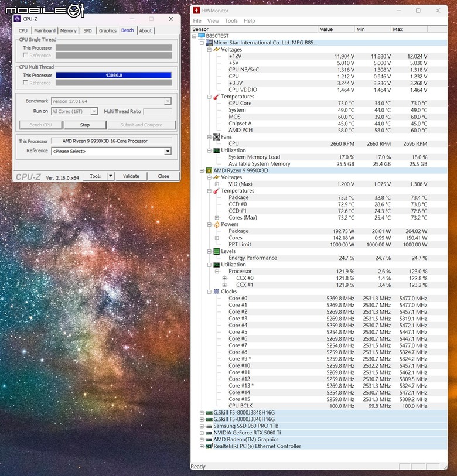Click the HWMonitor red lightning app icon
Image resolution: width=457 pixels, height=476 pixels.
197,11
